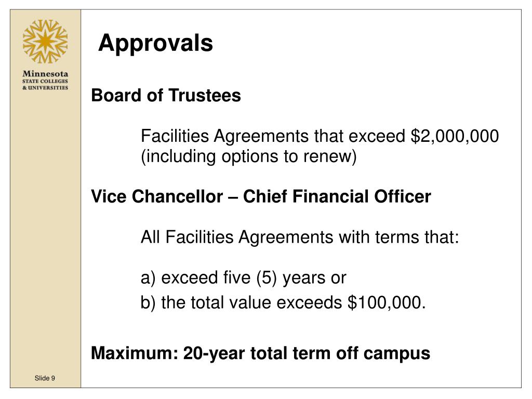
Task: Click the Minnesota State Colleges & Universities wordmark
Action: coord(45,80)
